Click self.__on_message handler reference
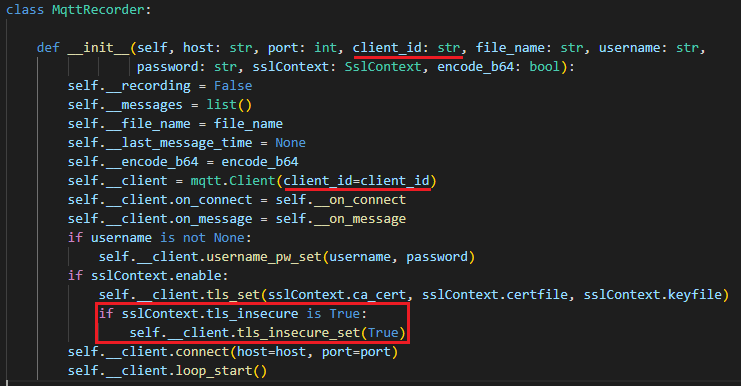The image size is (741, 386). [x=341, y=218]
